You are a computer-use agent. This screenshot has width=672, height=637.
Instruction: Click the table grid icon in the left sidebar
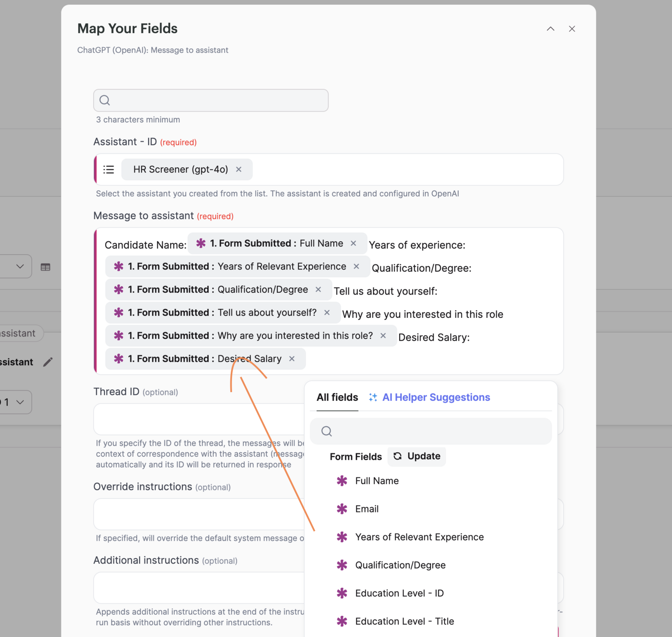tap(45, 266)
